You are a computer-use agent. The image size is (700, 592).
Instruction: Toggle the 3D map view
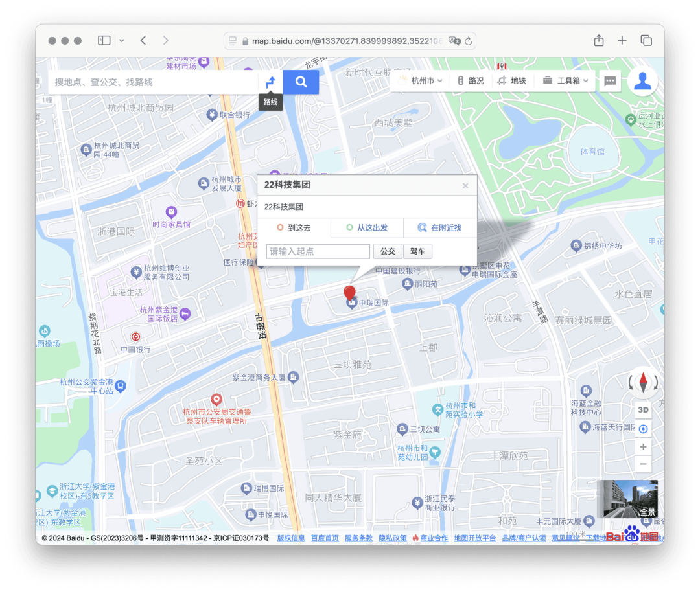643,410
